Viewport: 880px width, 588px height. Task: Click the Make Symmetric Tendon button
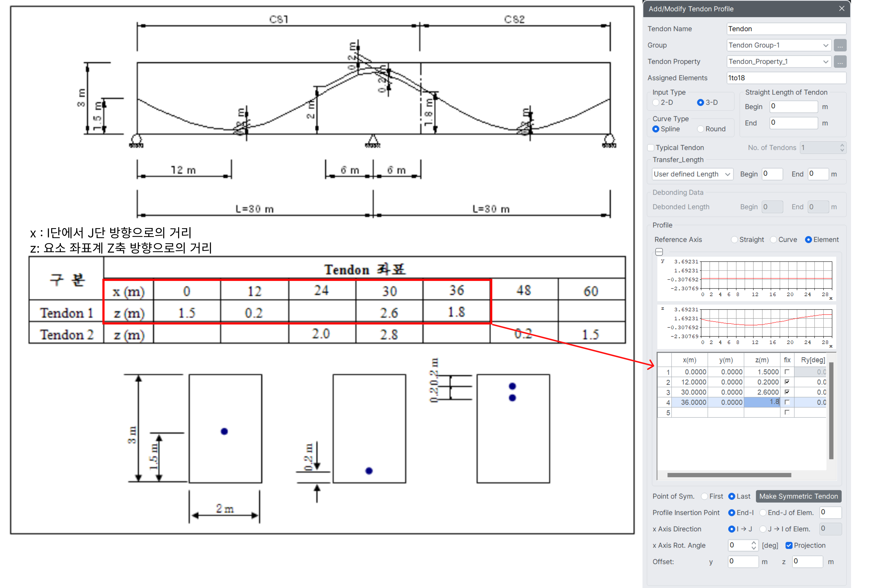click(x=799, y=496)
